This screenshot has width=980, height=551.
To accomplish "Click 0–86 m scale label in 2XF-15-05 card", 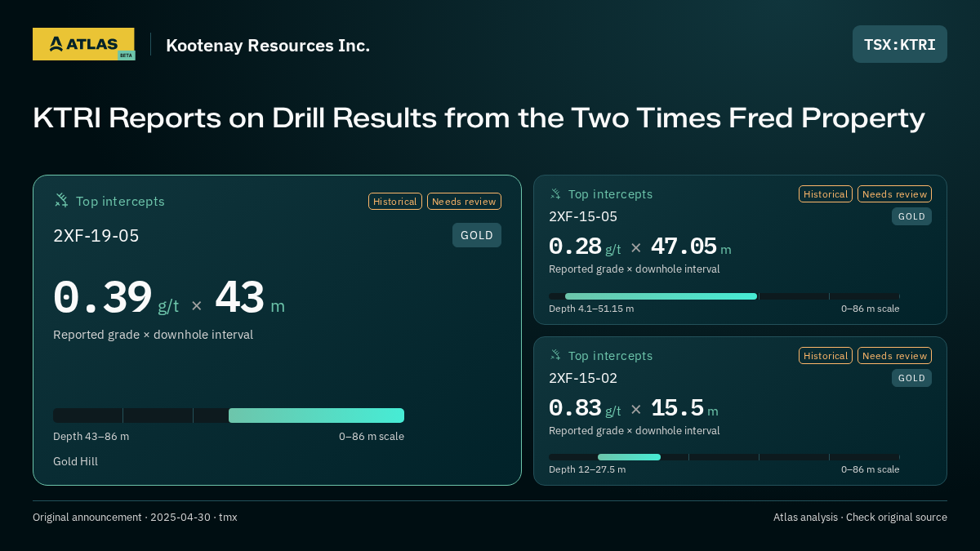I will click(871, 309).
